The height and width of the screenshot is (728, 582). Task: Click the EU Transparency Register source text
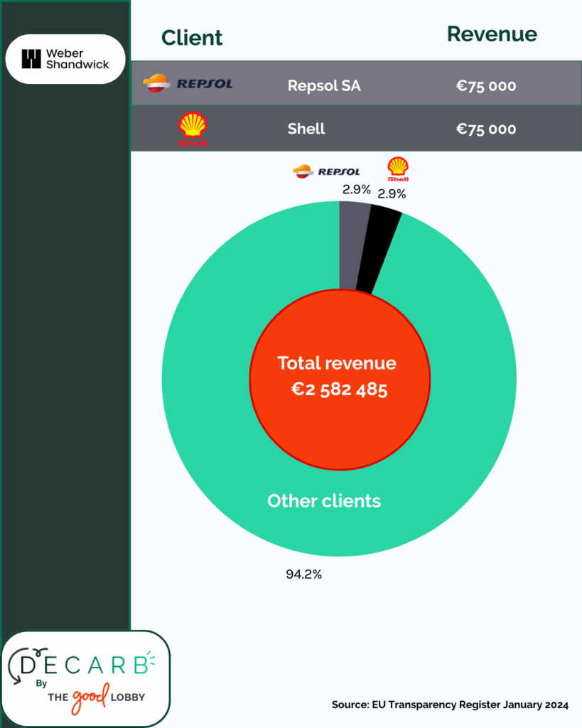click(x=450, y=705)
